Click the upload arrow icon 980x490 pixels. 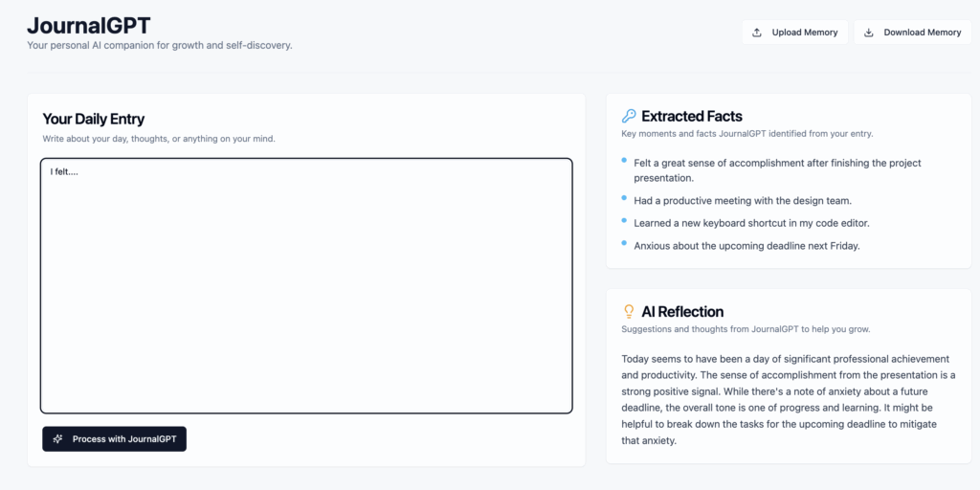[756, 33]
